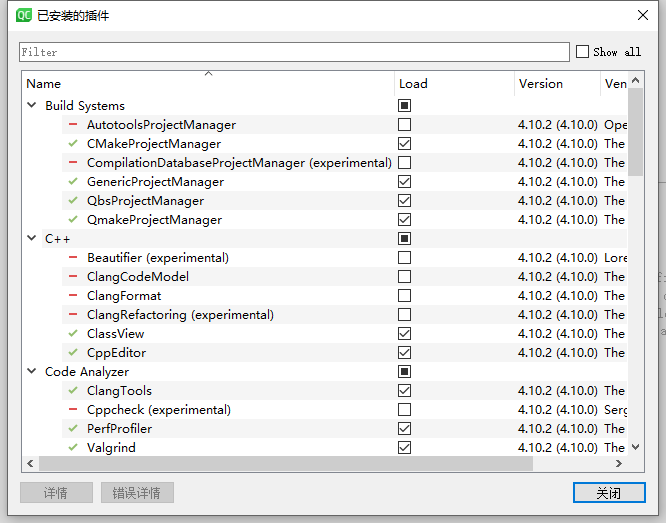Click green check status icon beside CppEditor
Screen dimensions: 666x523
73,353
